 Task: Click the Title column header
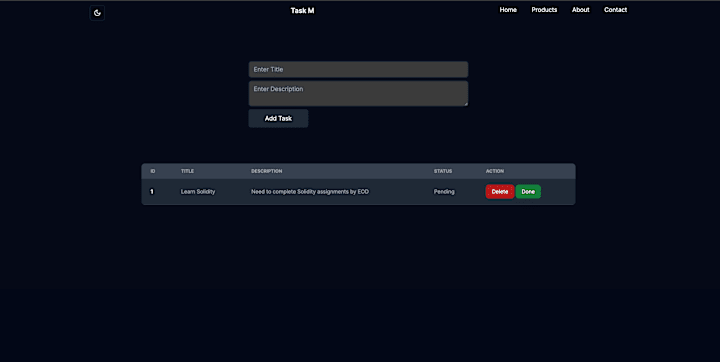[187, 171]
